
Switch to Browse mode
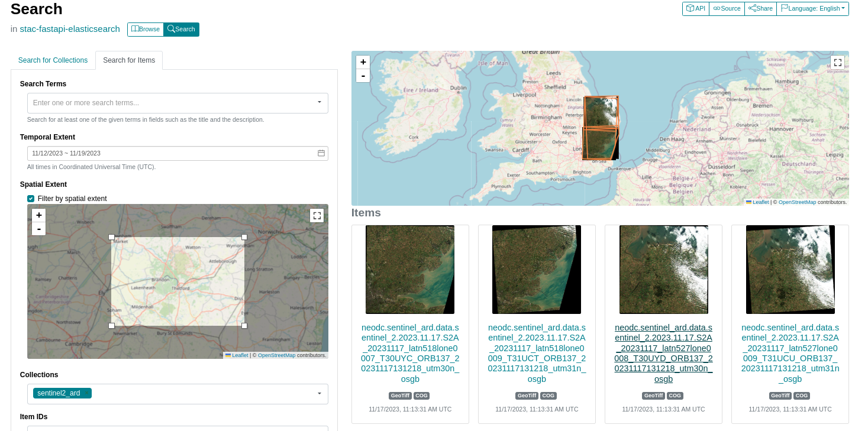tap(146, 29)
